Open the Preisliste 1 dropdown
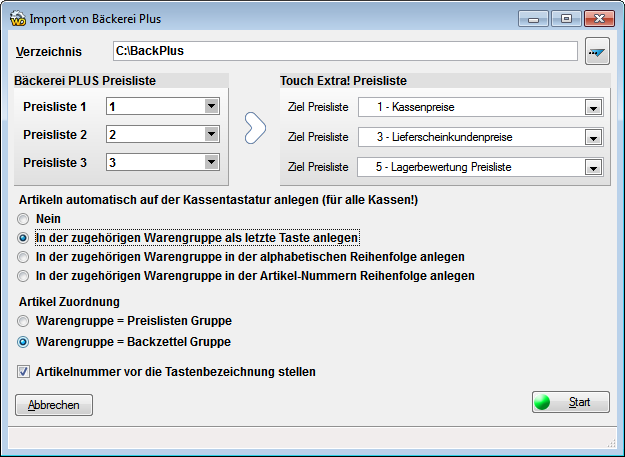 click(x=211, y=106)
